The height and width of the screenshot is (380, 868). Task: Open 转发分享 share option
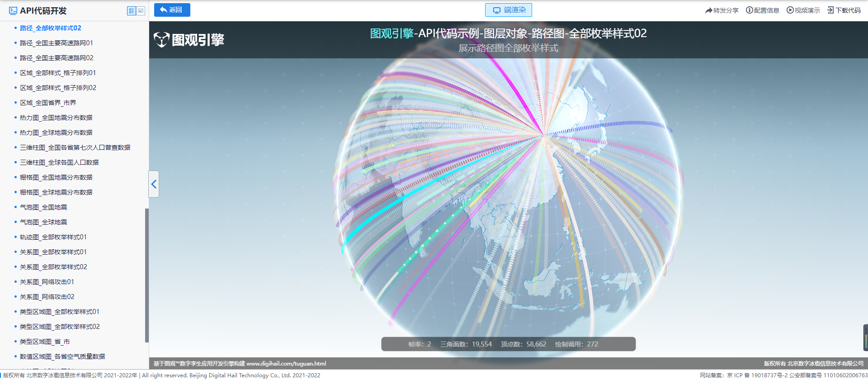pos(722,10)
